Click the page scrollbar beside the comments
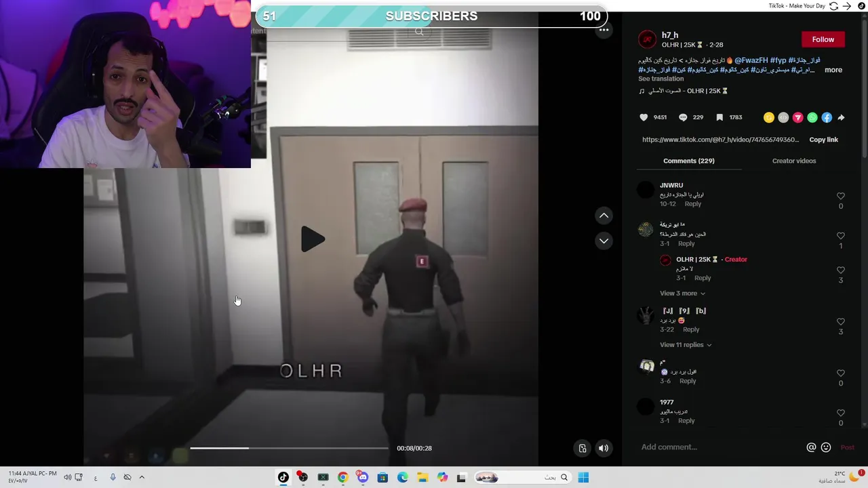The width and height of the screenshot is (868, 488). (x=864, y=88)
